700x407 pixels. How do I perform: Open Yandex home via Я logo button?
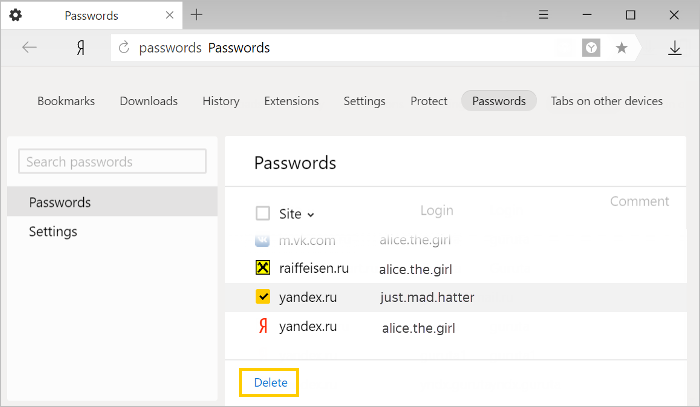click(81, 47)
